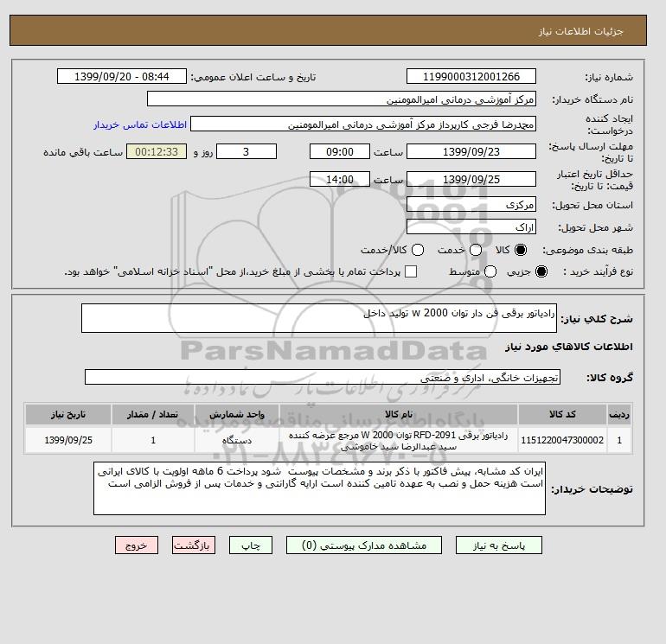Select the جزیی purchase type radio
This screenshot has width=666, height=644.
pyautogui.click(x=541, y=271)
